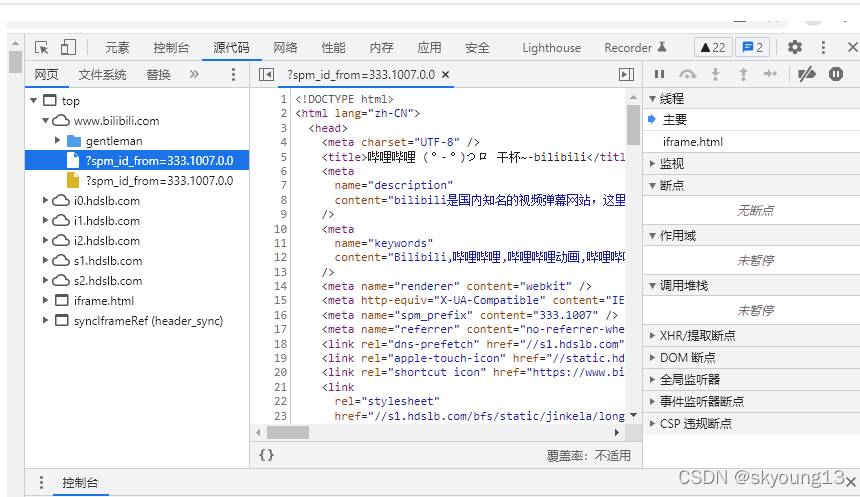Expand the syncIframeRef (header_sync) frame
The image size is (860, 497).
(46, 320)
